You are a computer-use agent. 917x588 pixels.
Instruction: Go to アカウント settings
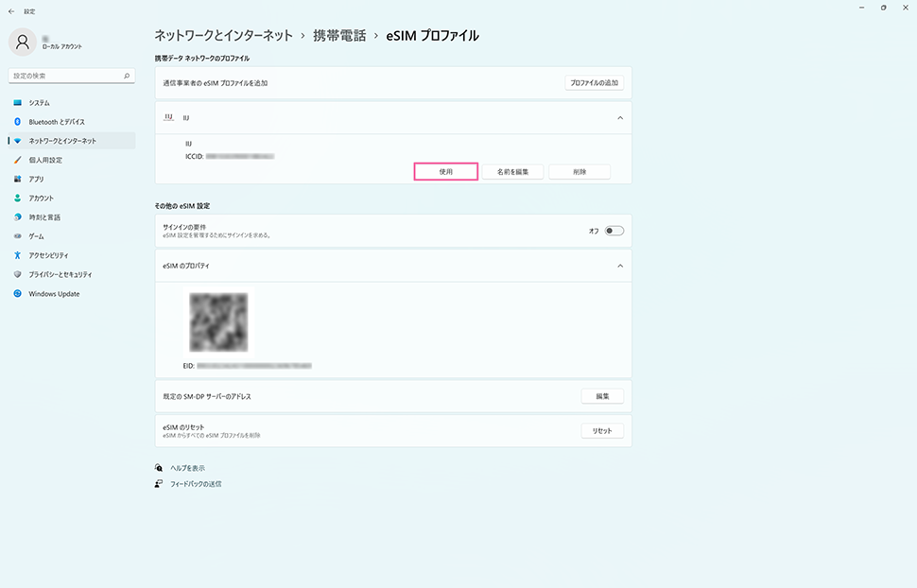pyautogui.click(x=41, y=198)
